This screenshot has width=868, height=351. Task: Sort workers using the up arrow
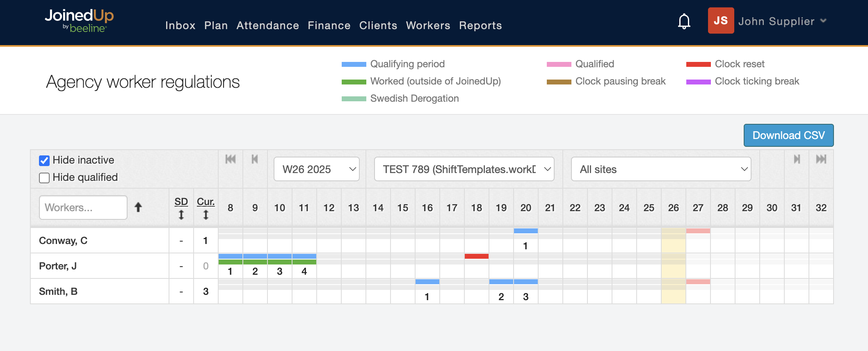click(138, 207)
